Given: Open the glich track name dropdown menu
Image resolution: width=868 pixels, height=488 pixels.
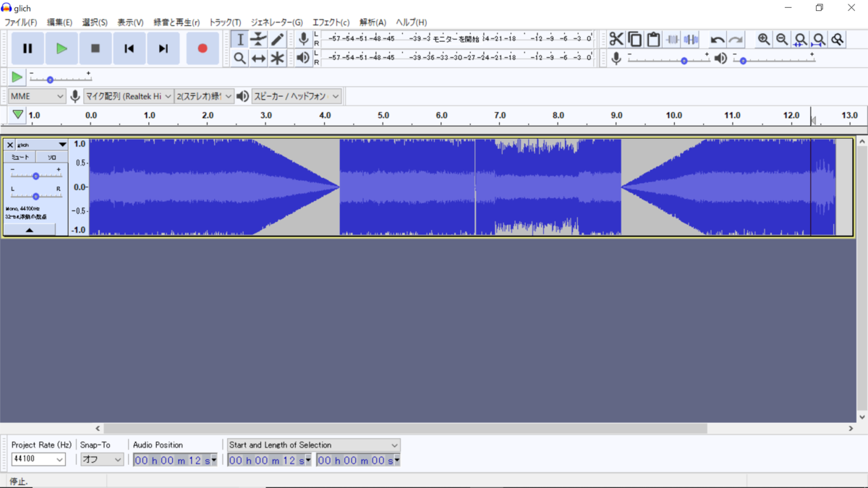Looking at the screenshot, I should 41,145.
